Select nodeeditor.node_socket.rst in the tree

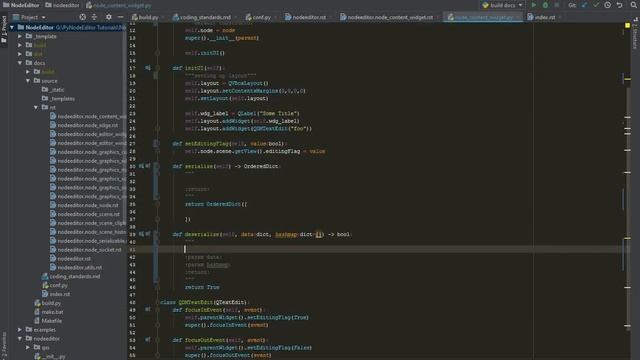click(89, 250)
